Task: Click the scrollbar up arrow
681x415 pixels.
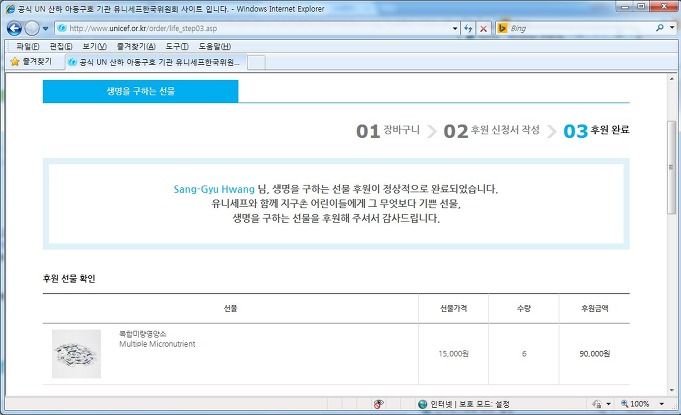Action: coord(671,79)
